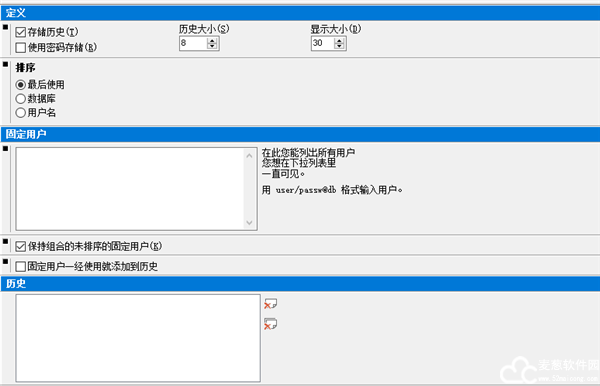Click the 'user/passw@db 格式输入用户' hint text
The width and height of the screenshot is (600, 386).
[339, 190]
